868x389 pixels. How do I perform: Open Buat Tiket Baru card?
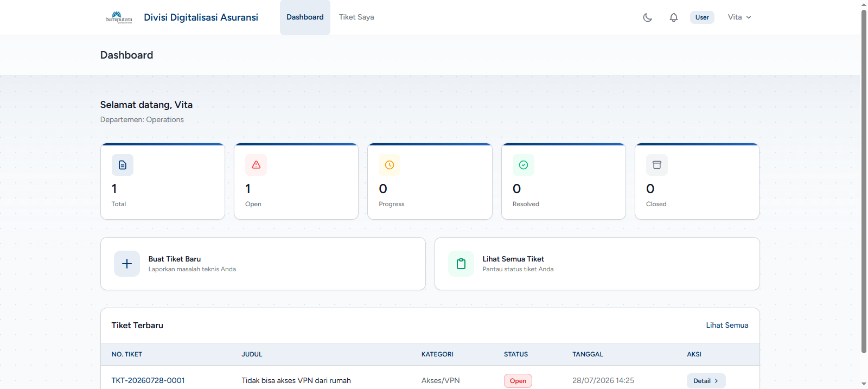tap(263, 264)
